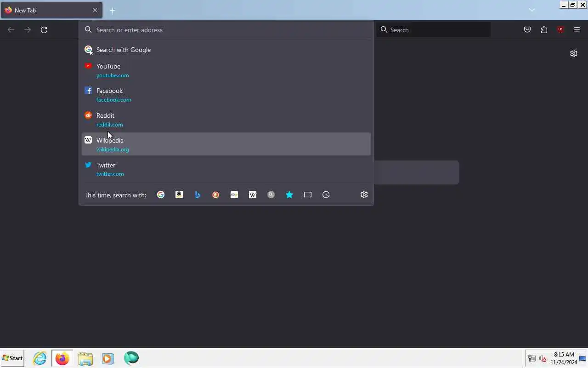Viewport: 588px width, 368px height.
Task: Select DuckDuckGo search engine icon
Action: point(216,195)
